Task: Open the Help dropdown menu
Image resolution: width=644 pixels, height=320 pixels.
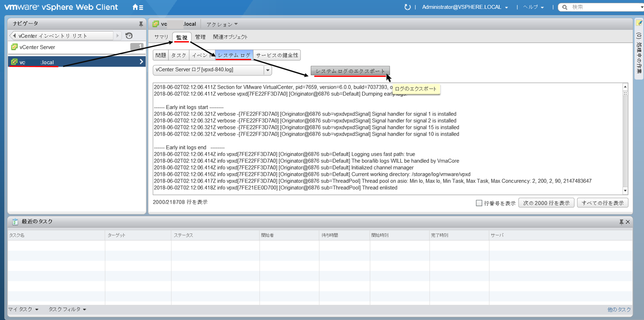Action: coord(533,7)
